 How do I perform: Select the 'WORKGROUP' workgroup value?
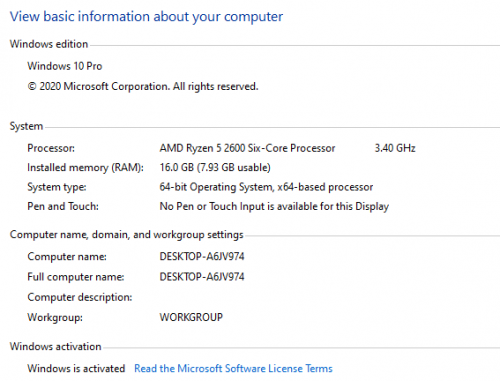click(x=191, y=317)
